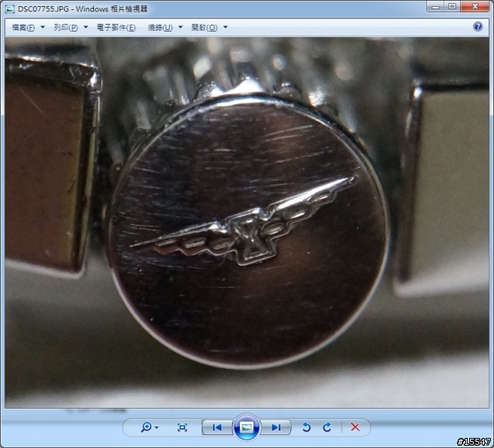Open the 開啟(O) menu
Screen dimensions: 494x448
point(204,28)
